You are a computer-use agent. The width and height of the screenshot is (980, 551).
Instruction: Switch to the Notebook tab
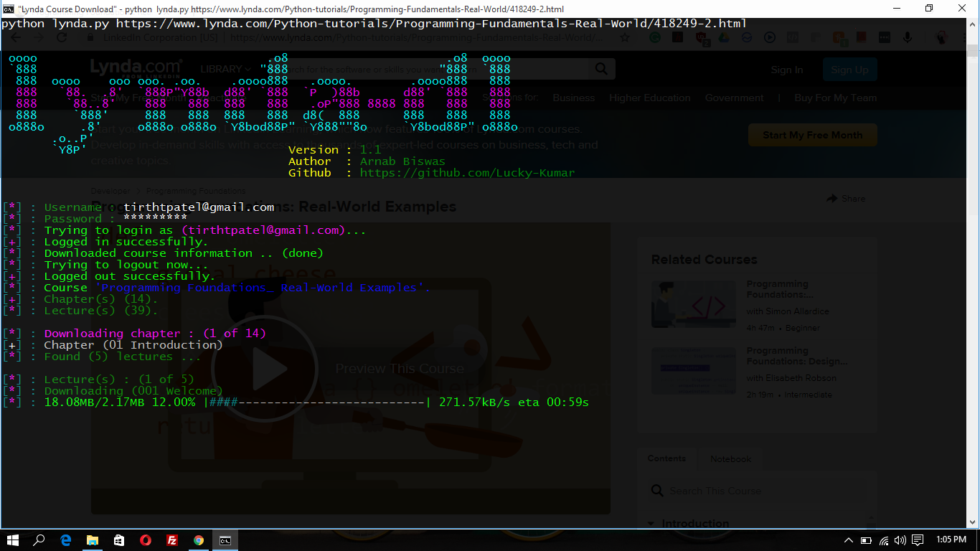[730, 458]
